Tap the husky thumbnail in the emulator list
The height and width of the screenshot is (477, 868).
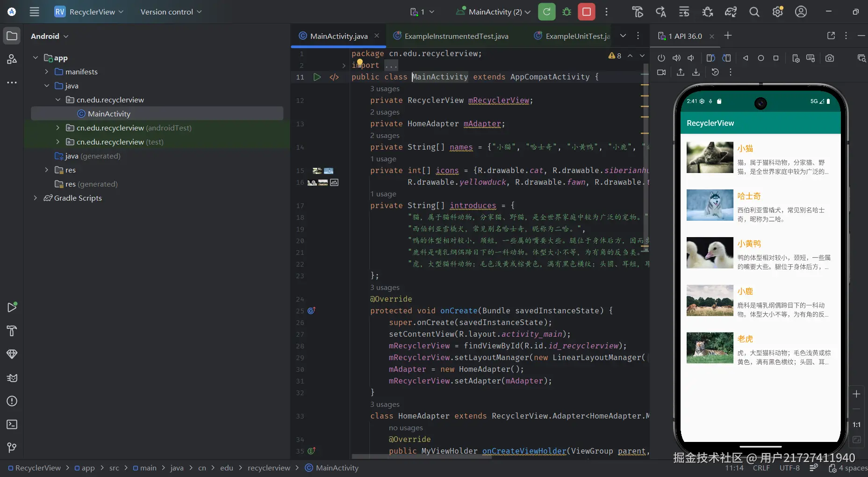pos(710,205)
